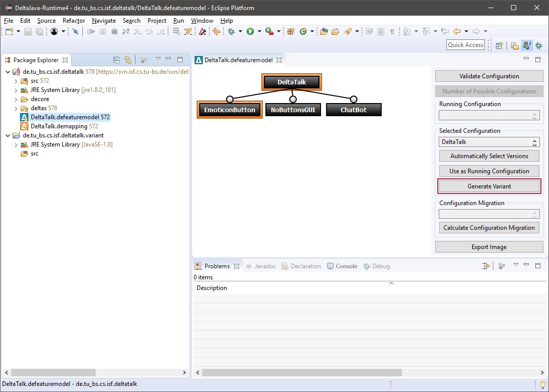Click the Running Configuration stepper control
Image resolution: width=549 pixels, height=392 pixels.
pos(535,115)
